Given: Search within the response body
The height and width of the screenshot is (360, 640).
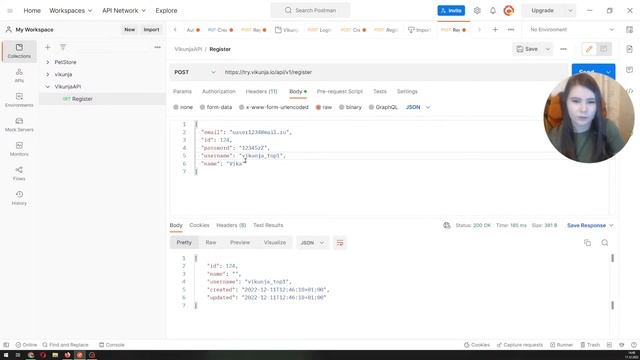Looking at the screenshot, I should (605, 243).
